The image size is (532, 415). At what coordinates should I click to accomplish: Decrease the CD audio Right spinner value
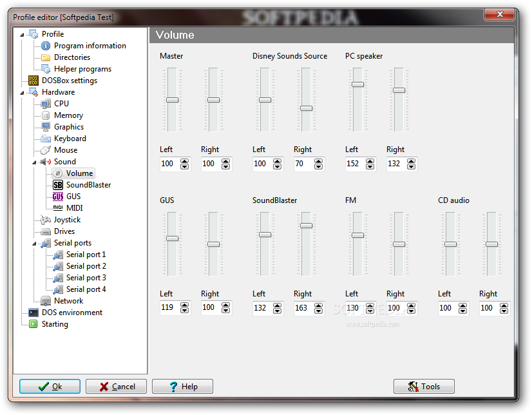504,311
